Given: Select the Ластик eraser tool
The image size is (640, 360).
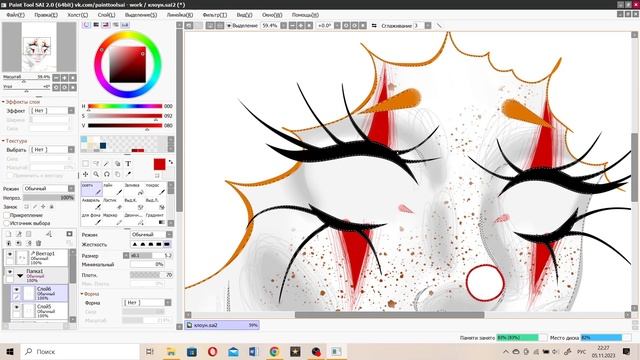Looking at the screenshot, I should point(112,204).
